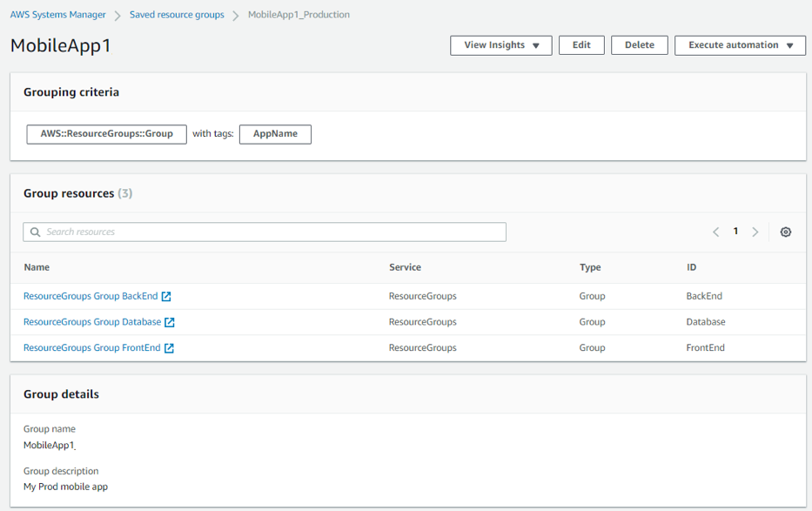The width and height of the screenshot is (812, 511).
Task: Open ResourceGroups Group BackEnd link
Action: pos(91,296)
